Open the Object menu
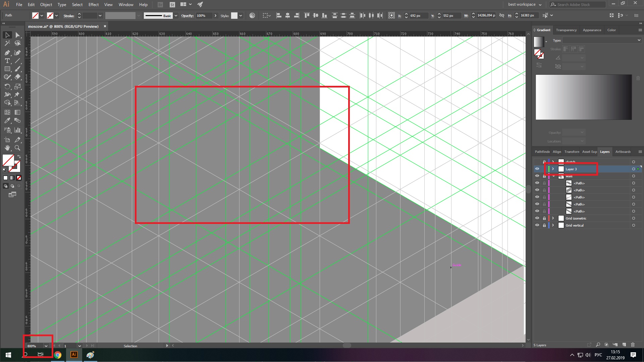This screenshot has width=644, height=362. click(x=46, y=5)
